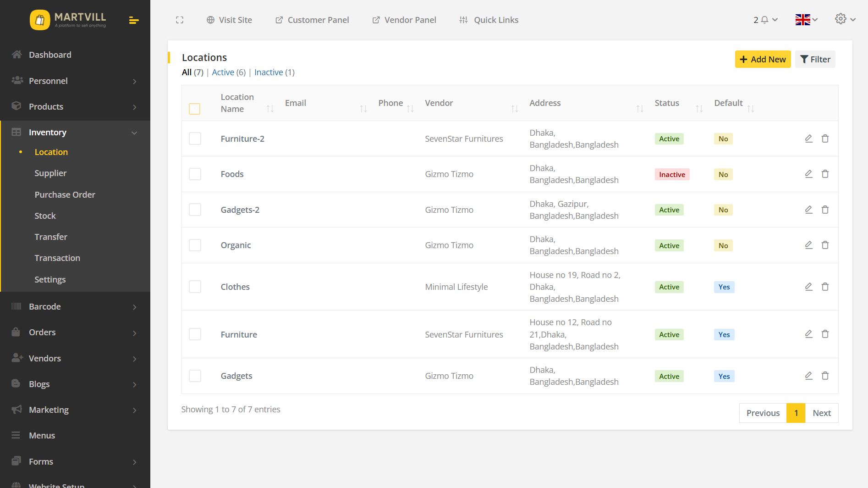
Task: Go to the Next pagination page
Action: (x=821, y=413)
